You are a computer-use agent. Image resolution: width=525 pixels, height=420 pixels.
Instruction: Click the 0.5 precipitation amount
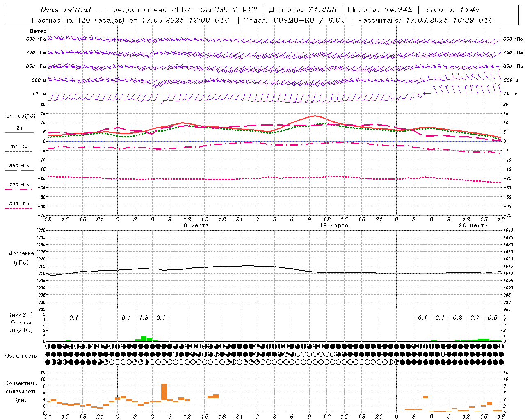pyautogui.click(x=493, y=317)
